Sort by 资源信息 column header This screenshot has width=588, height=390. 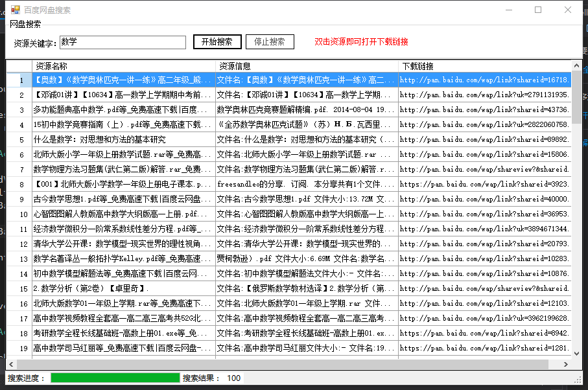pos(307,66)
